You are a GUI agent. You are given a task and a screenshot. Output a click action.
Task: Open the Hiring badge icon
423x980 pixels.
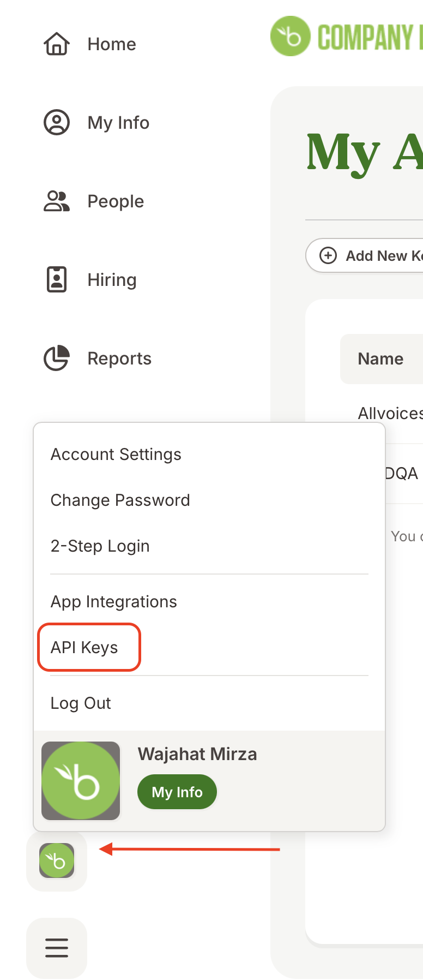[57, 279]
